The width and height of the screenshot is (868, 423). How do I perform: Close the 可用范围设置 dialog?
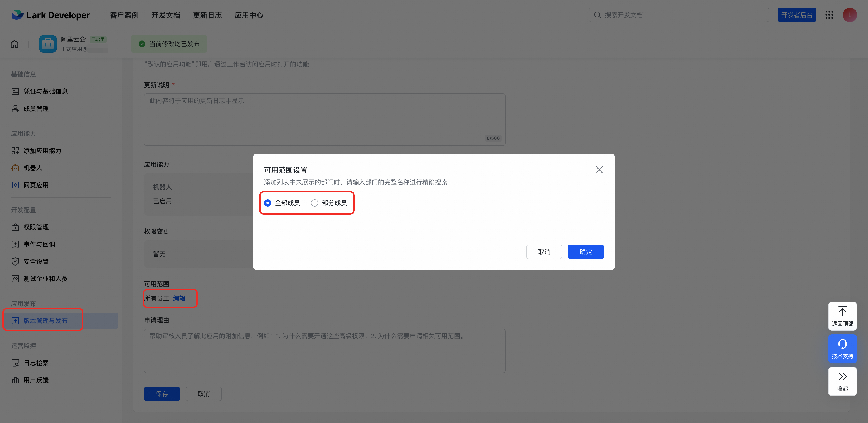click(x=599, y=170)
